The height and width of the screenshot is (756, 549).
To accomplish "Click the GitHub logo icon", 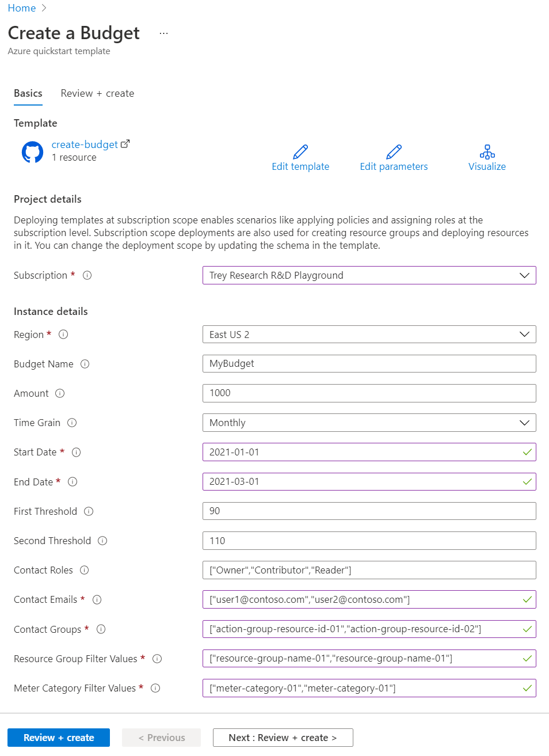I will 32,152.
